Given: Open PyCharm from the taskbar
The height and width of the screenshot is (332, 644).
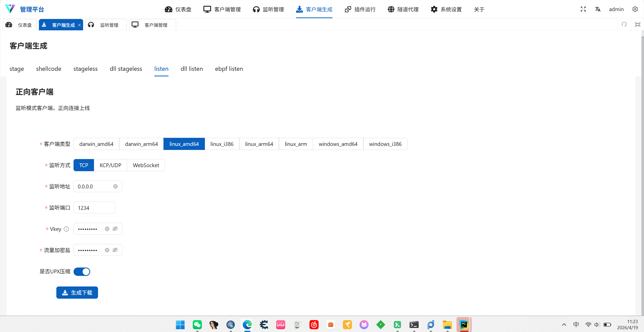Looking at the screenshot, I should point(464,325).
